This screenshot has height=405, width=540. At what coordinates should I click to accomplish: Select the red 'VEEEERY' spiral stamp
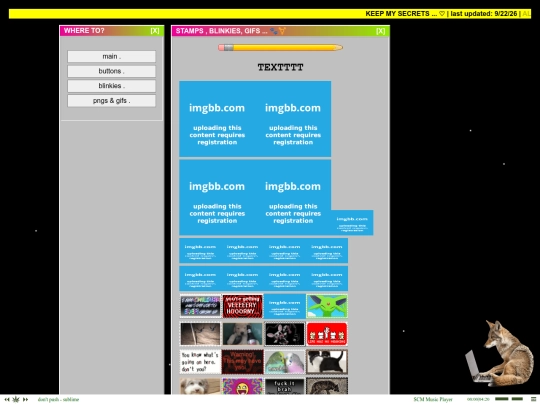pyautogui.click(x=242, y=306)
